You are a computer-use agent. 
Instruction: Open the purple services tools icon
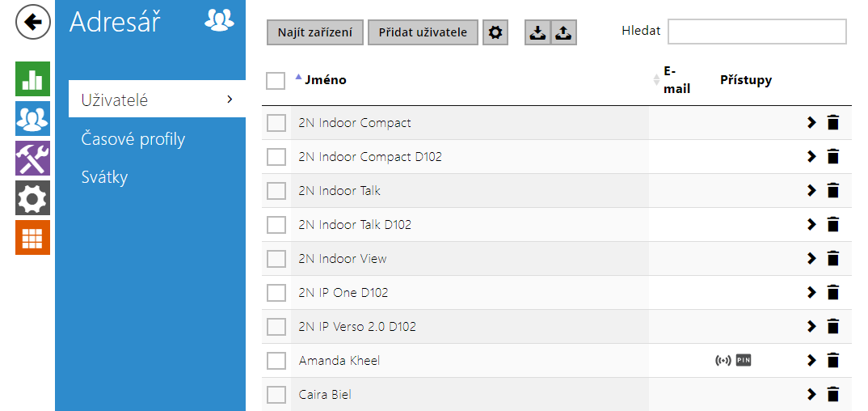(x=32, y=159)
